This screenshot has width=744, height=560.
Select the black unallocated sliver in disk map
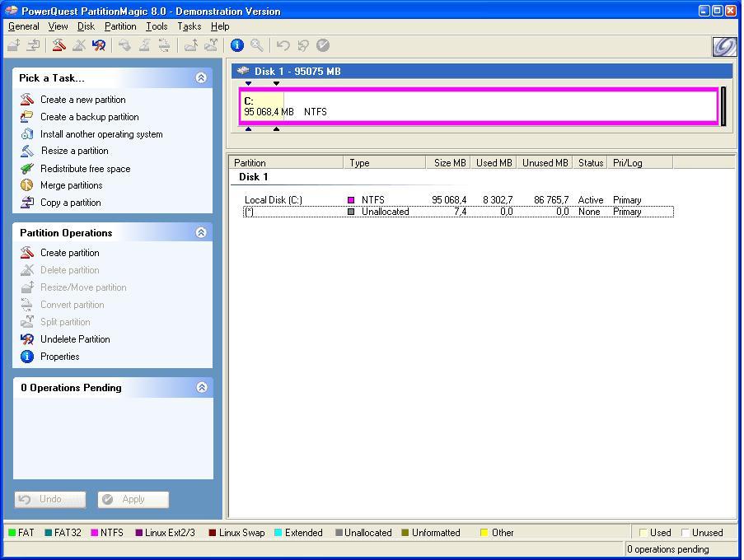click(723, 106)
